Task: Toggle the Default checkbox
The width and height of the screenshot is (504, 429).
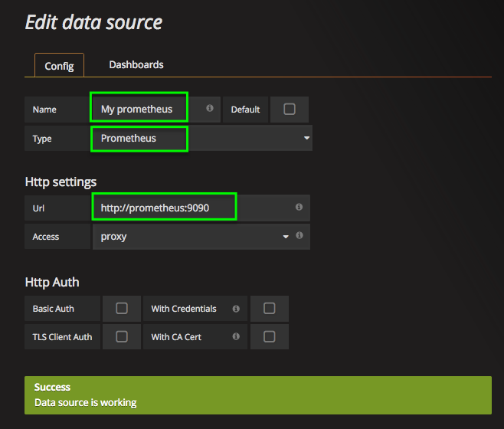Action: [x=290, y=109]
